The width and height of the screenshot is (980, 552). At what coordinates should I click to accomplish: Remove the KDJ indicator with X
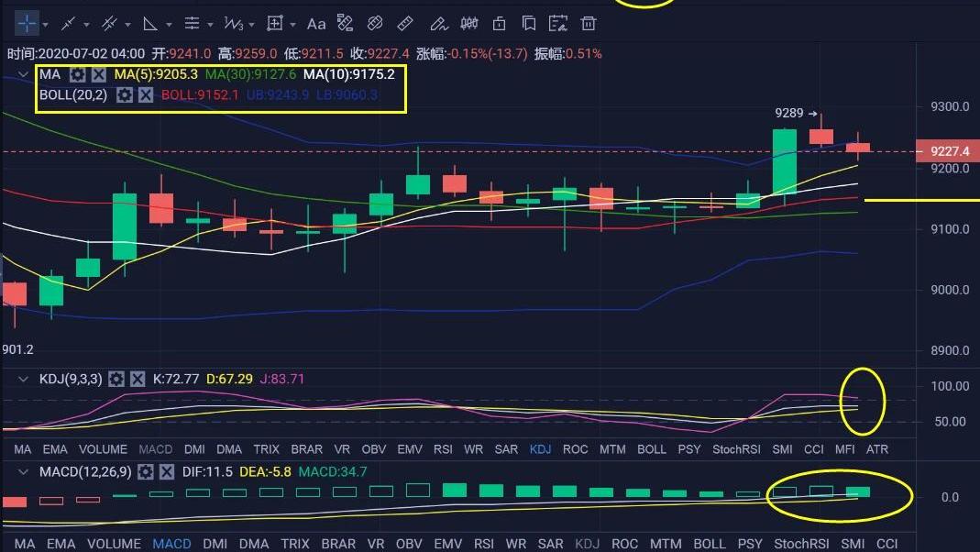point(138,379)
